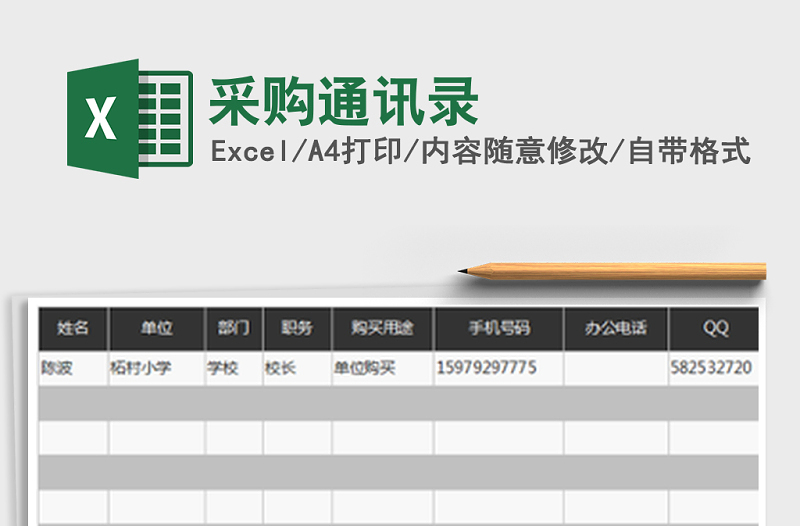Select the 办公电话 column header
800x526 pixels.
coord(615,328)
